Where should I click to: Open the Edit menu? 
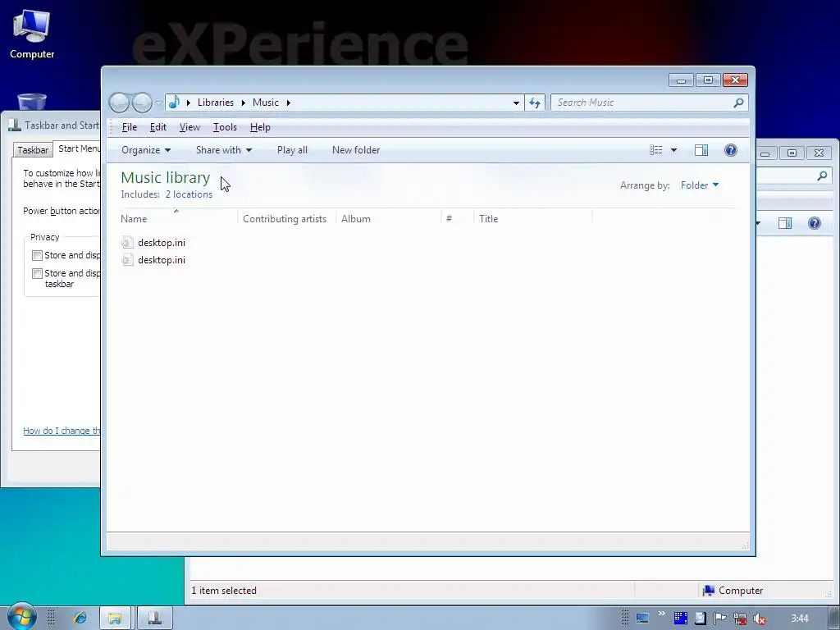point(158,127)
